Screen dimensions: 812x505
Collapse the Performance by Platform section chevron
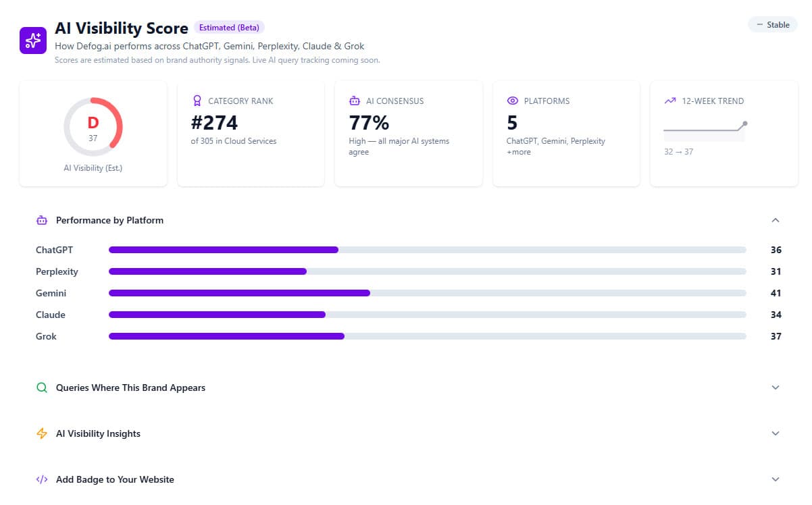[776, 220]
